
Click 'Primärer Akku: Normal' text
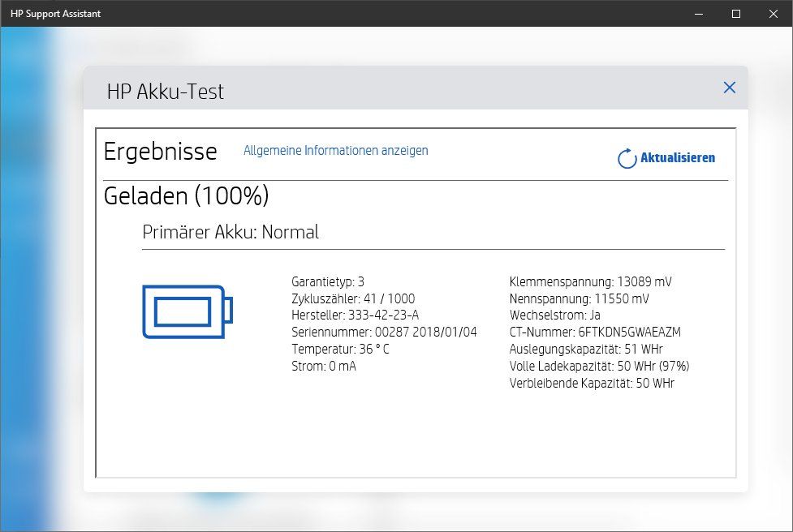point(231,232)
